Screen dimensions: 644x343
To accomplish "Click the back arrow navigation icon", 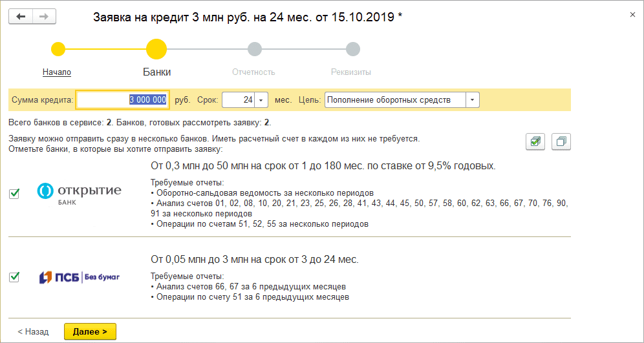I will click(x=21, y=16).
